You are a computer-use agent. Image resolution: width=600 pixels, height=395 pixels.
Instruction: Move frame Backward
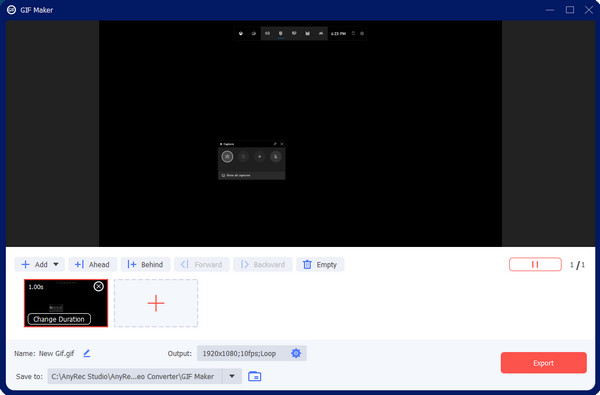[x=263, y=264]
